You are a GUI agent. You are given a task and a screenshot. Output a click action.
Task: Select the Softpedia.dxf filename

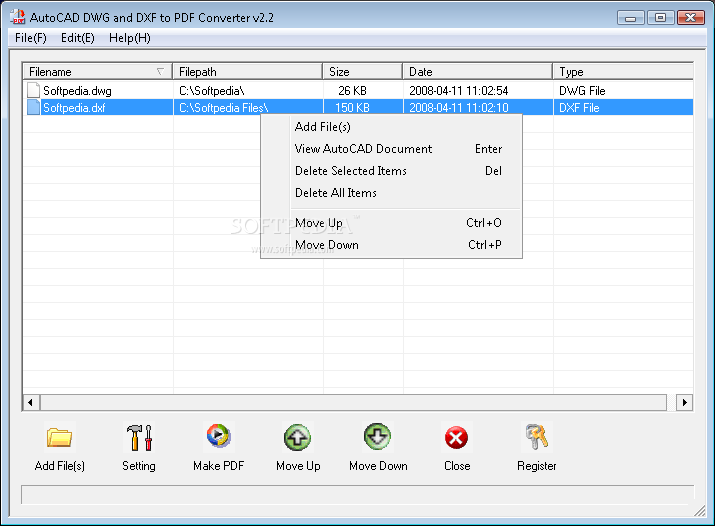(74, 108)
